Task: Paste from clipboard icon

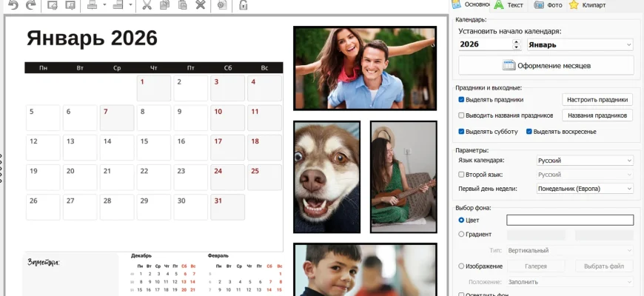Action: tap(182, 5)
